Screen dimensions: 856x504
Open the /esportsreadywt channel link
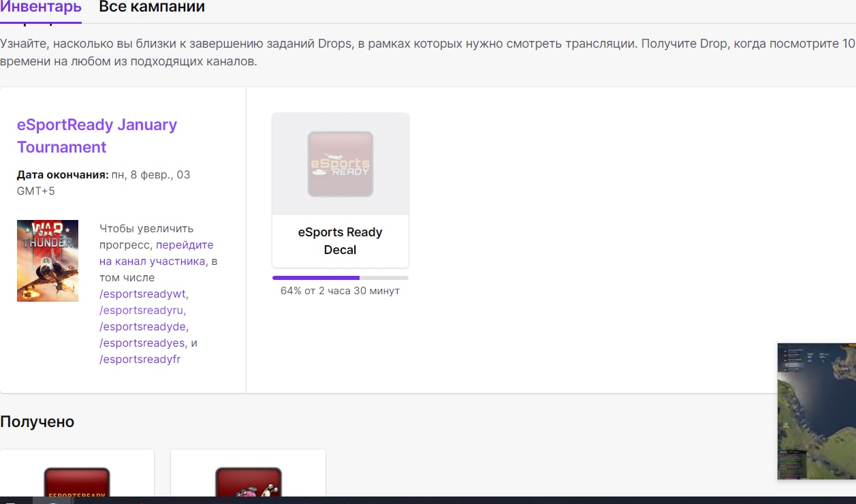[144, 294]
